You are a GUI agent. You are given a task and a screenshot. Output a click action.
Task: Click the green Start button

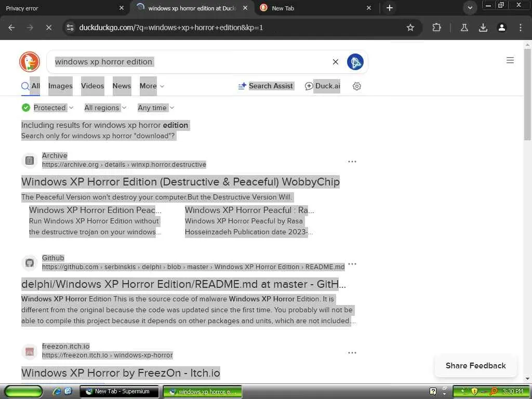(23, 392)
